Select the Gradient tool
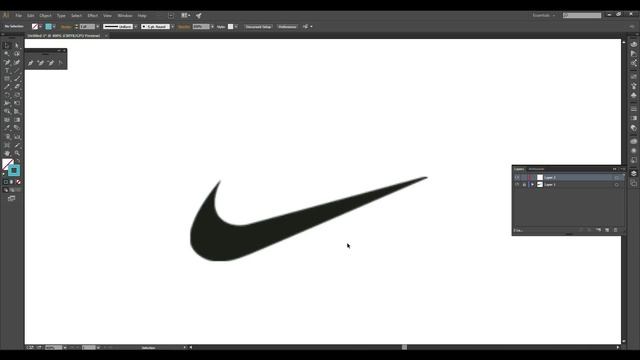 [17, 120]
